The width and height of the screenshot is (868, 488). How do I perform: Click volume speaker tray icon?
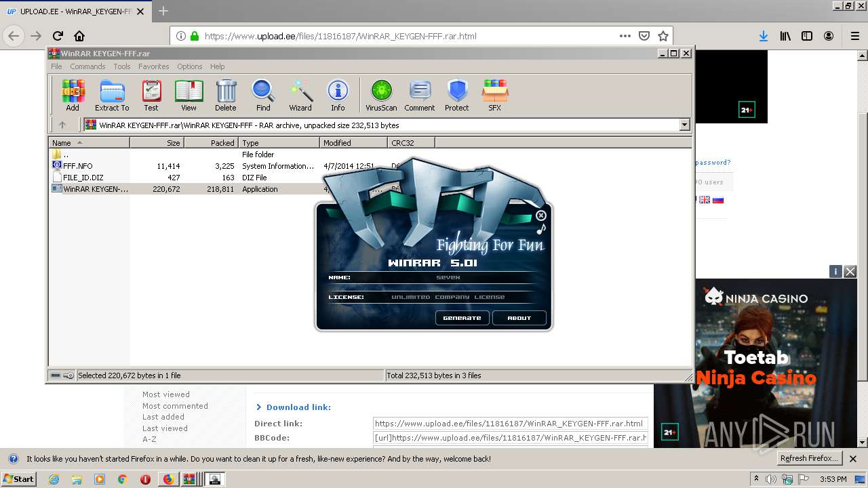[x=771, y=479]
